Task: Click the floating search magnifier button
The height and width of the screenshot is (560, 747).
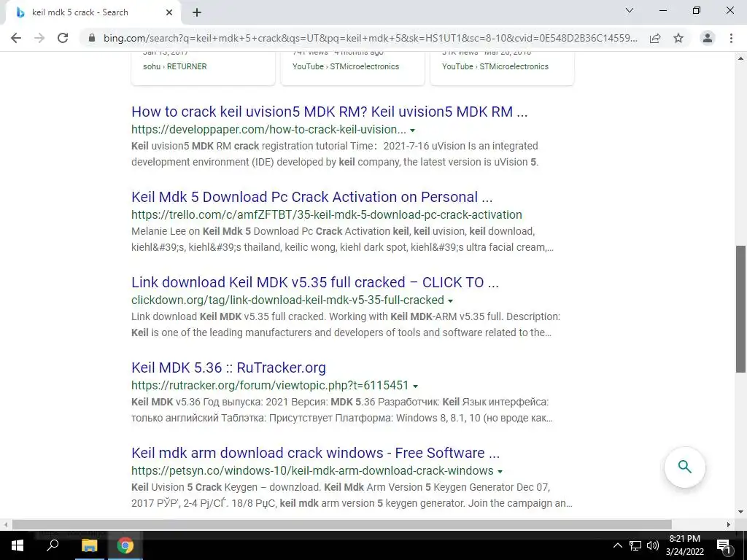Action: coord(684,467)
